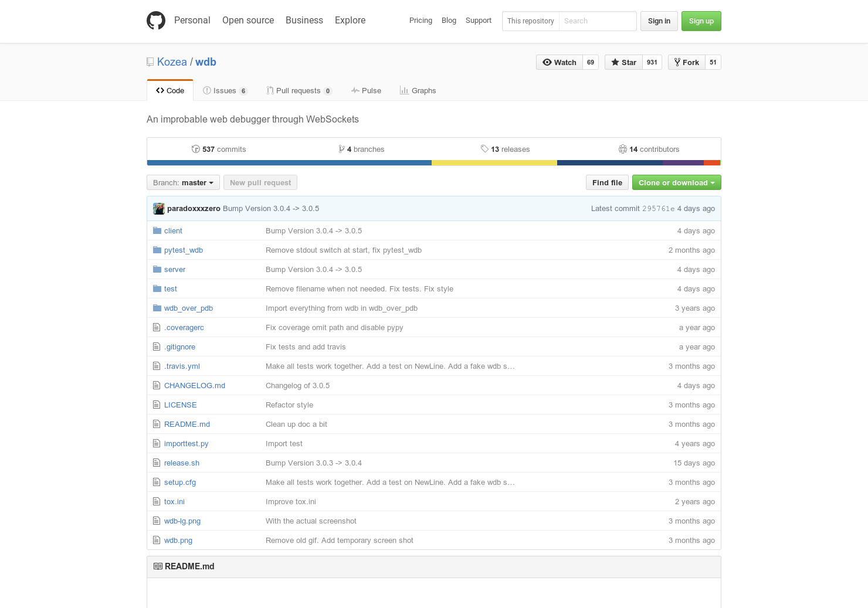Click the file icon for importtest.py
Viewport: 868px width, 608px height.
tap(157, 443)
